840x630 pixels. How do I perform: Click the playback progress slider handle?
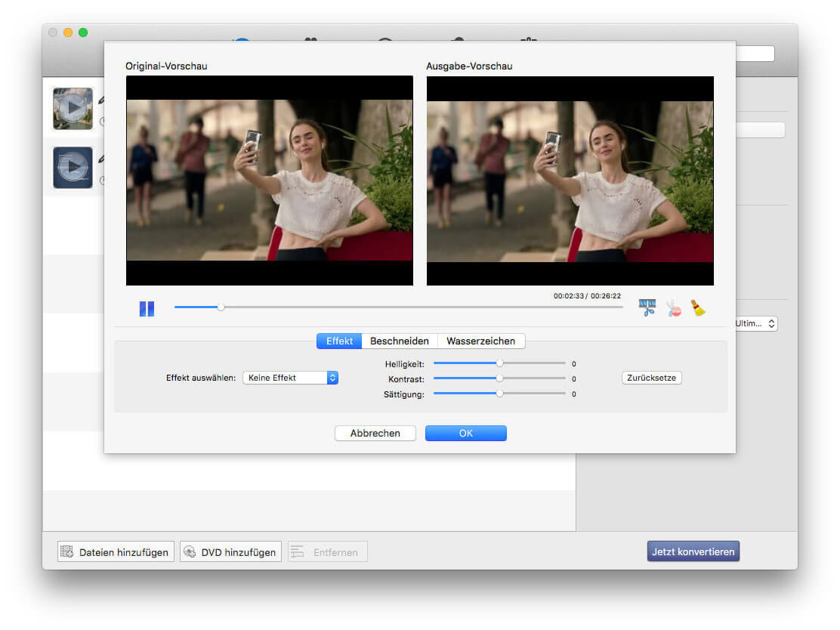pyautogui.click(x=221, y=307)
